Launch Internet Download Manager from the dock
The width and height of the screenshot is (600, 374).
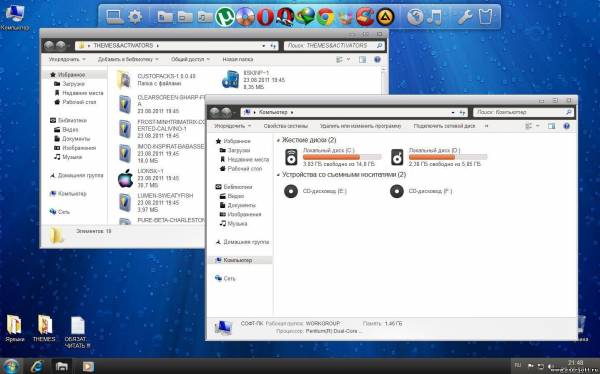click(305, 17)
